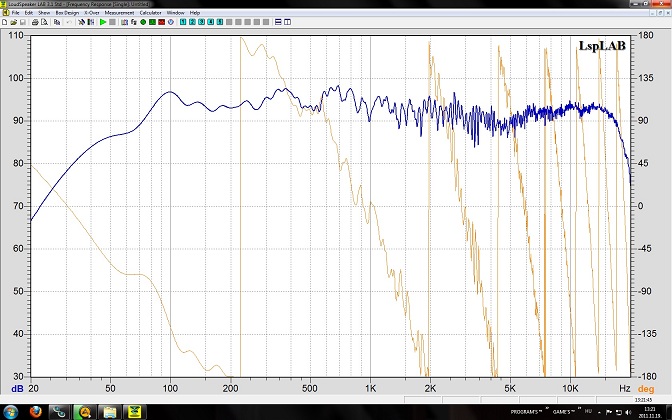Image resolution: width=672 pixels, height=420 pixels.
Task: Click the 1K frequency axis label
Action: [371, 388]
